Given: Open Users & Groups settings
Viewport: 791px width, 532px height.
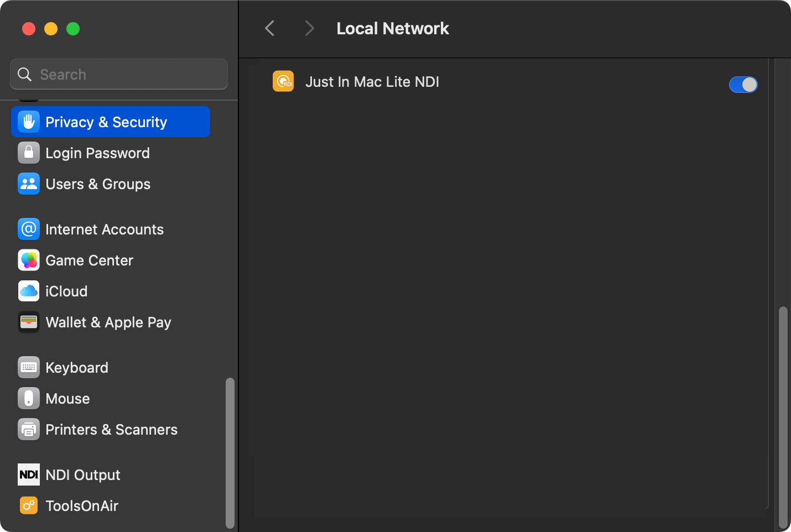Looking at the screenshot, I should coord(111,184).
